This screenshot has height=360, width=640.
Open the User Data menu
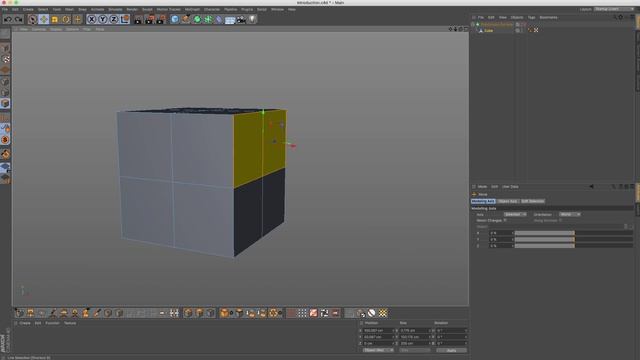coord(510,187)
